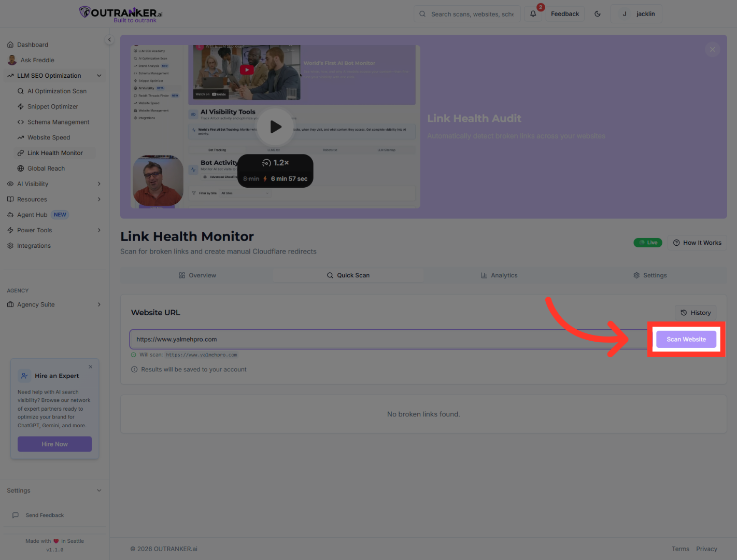Click the Agent Hub robot icon
Image resolution: width=737 pixels, height=560 pixels.
click(x=10, y=215)
